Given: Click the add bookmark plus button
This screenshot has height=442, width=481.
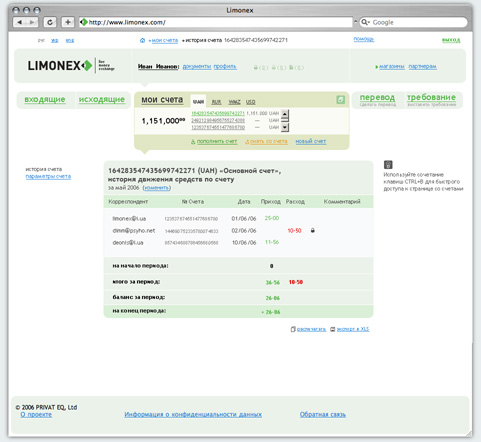Looking at the screenshot, I should [68, 22].
